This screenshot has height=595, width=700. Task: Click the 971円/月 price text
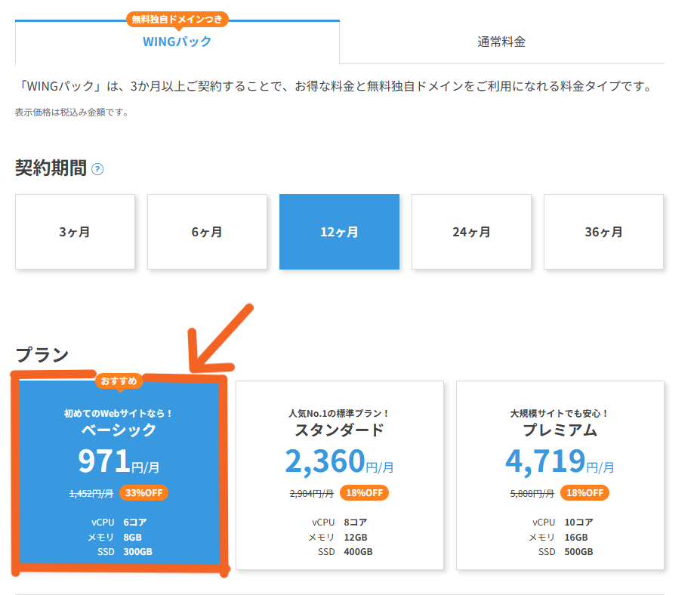[119, 461]
